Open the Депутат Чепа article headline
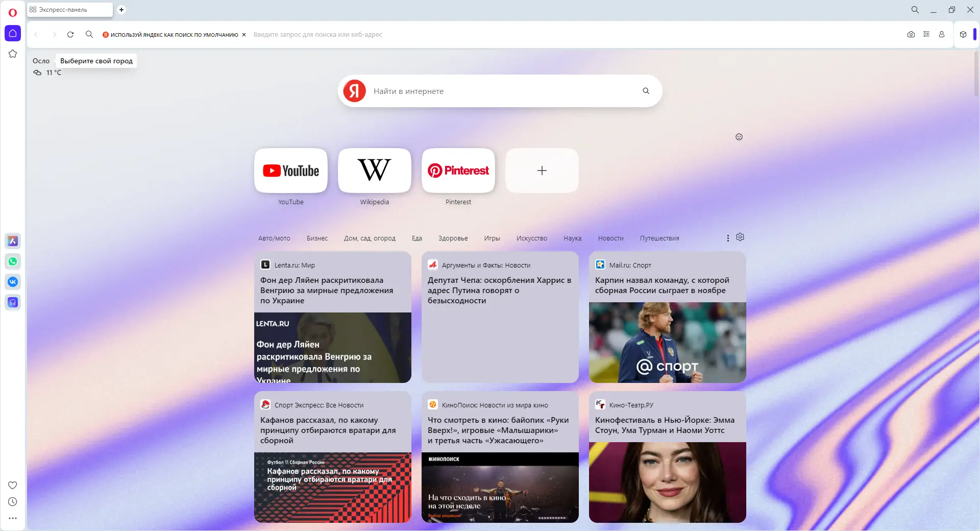The image size is (980, 531). [499, 291]
